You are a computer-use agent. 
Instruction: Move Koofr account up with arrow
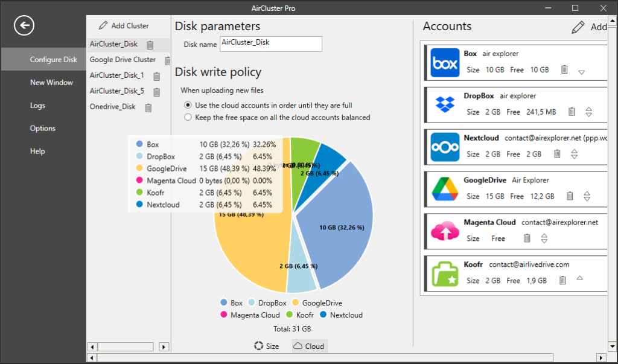579,278
